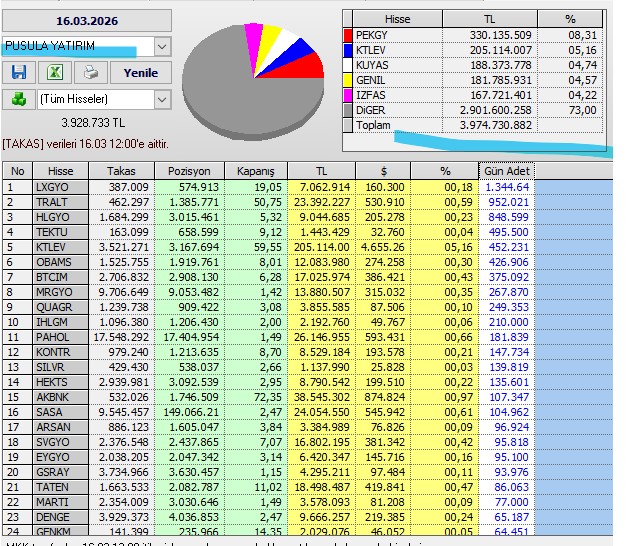Select the HEKTS stock cell
The image size is (641, 546).
point(61,382)
